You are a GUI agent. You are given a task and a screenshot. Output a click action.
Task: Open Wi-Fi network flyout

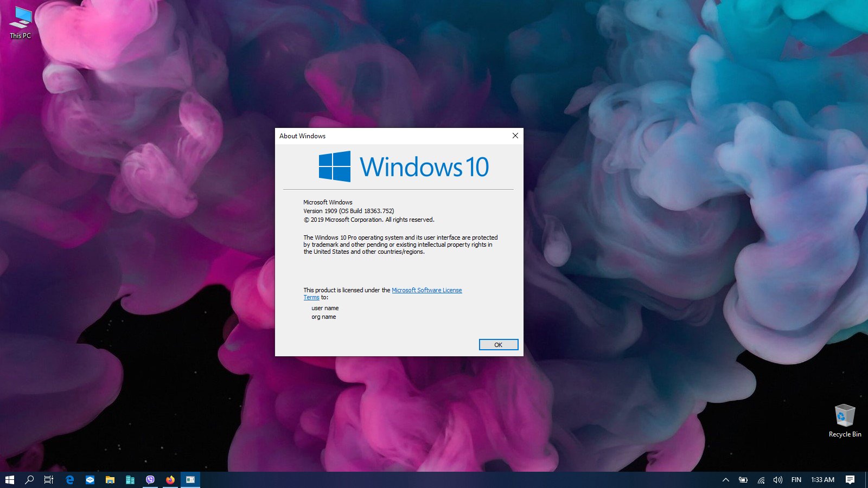(x=761, y=480)
